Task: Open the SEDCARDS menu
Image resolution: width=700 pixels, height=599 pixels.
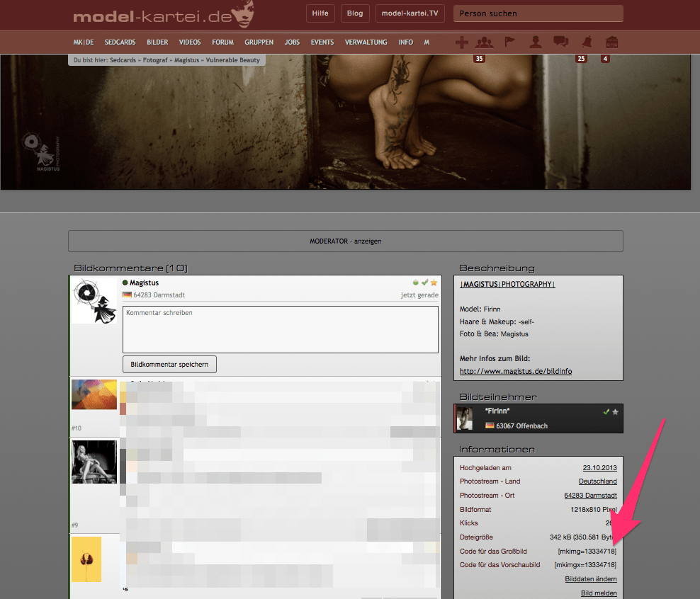Action: pyautogui.click(x=120, y=42)
